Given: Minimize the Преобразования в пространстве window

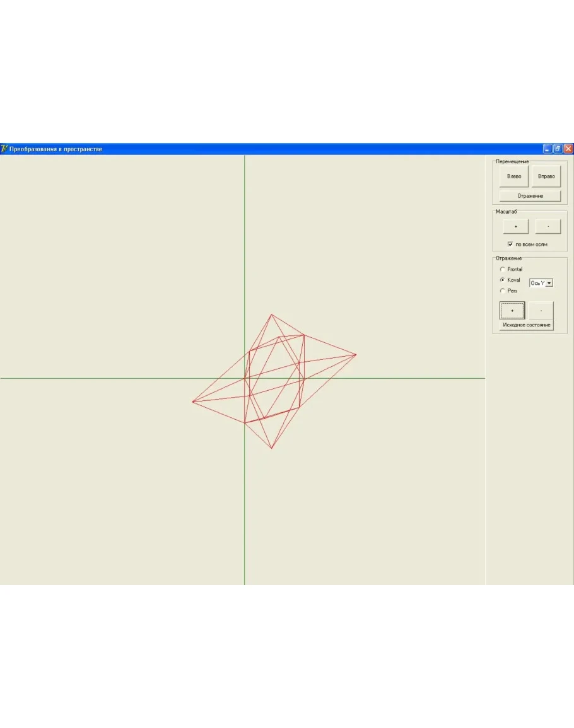Looking at the screenshot, I should pos(547,149).
